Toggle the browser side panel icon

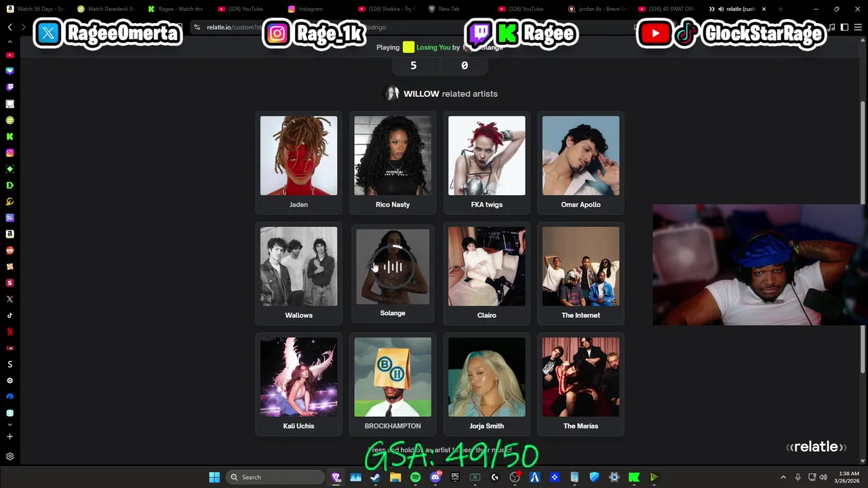tap(844, 27)
